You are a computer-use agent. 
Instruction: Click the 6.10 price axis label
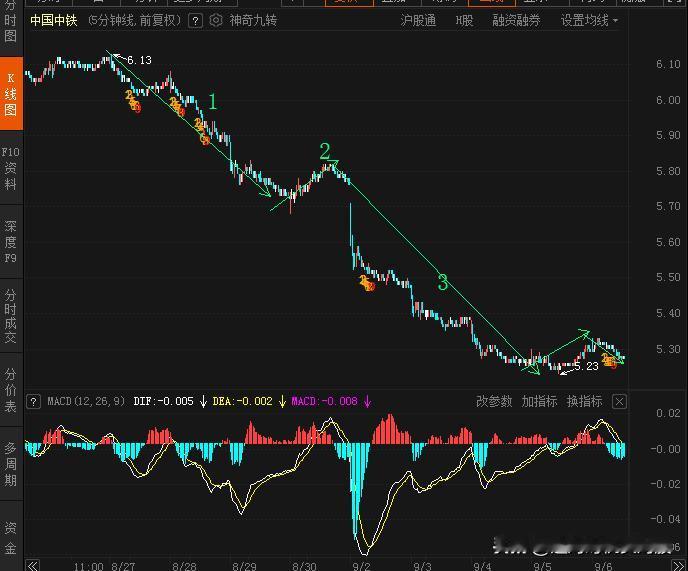pyautogui.click(x=668, y=65)
